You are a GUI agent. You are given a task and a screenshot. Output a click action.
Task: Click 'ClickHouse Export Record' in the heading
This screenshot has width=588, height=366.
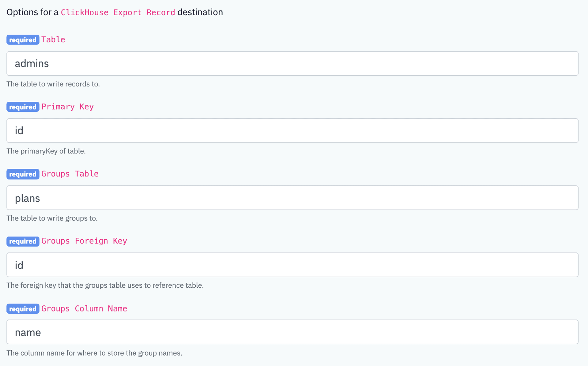point(118,12)
